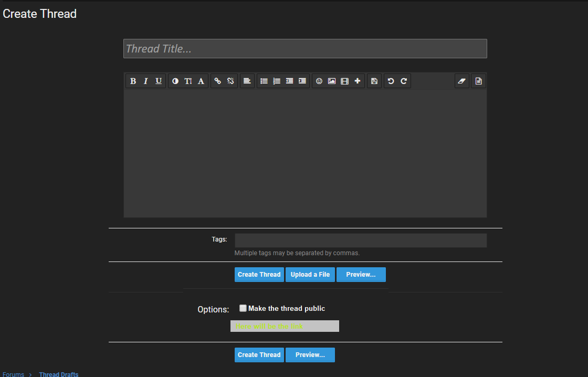Open the Thread Drafts breadcrumb link
The width and height of the screenshot is (588, 377).
click(x=59, y=374)
